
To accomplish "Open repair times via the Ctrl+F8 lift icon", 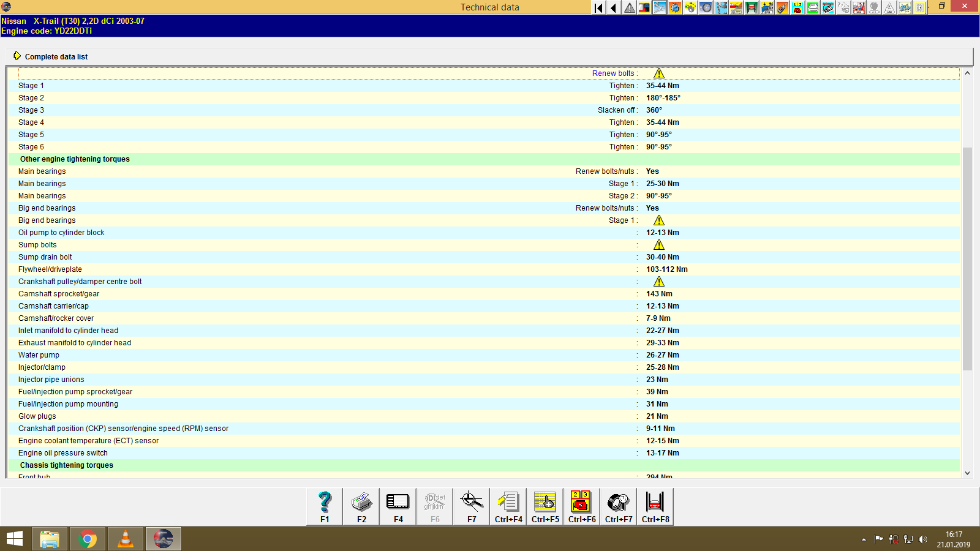I will coord(655,506).
